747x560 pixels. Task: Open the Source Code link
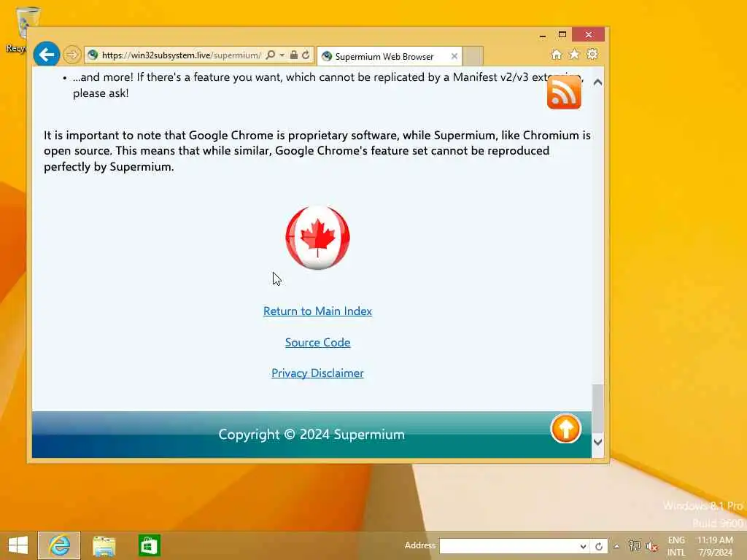pyautogui.click(x=318, y=343)
